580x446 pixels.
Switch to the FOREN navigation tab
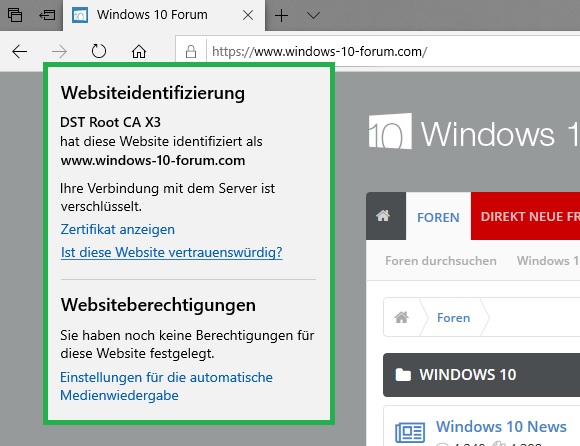coord(438,217)
